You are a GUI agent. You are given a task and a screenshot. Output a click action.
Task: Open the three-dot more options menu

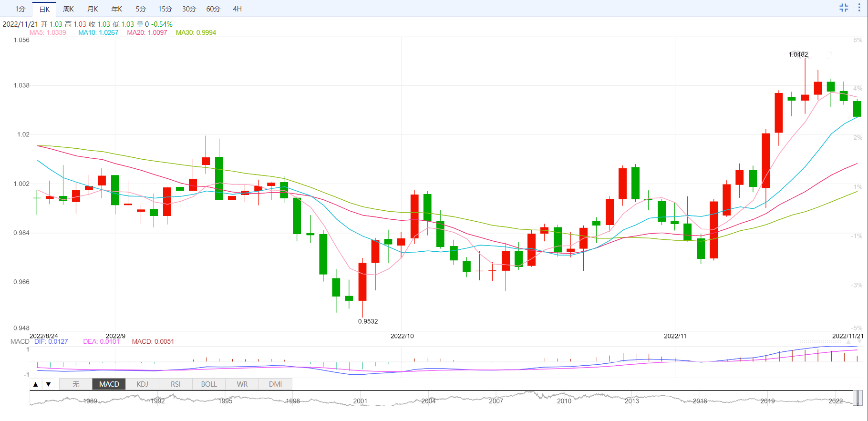(859, 8)
